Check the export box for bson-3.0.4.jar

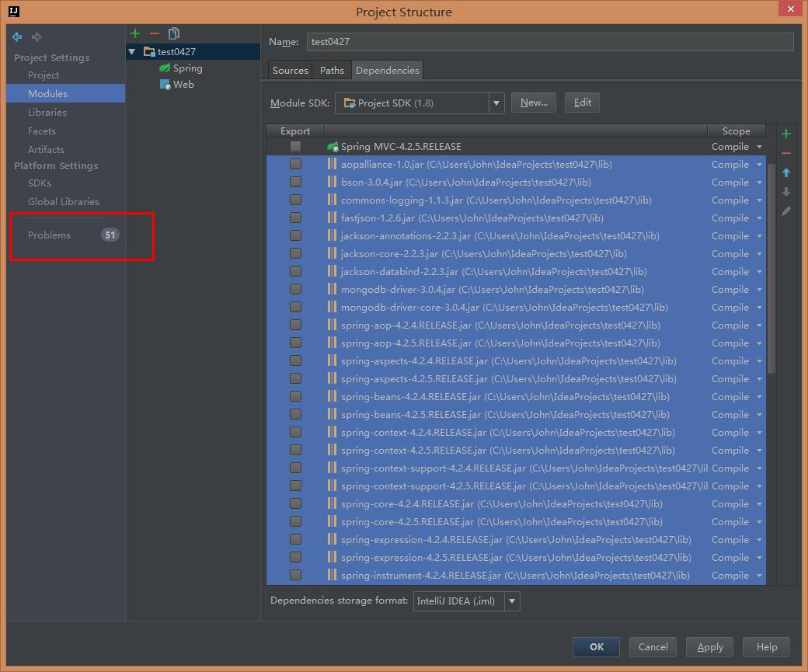(x=295, y=182)
